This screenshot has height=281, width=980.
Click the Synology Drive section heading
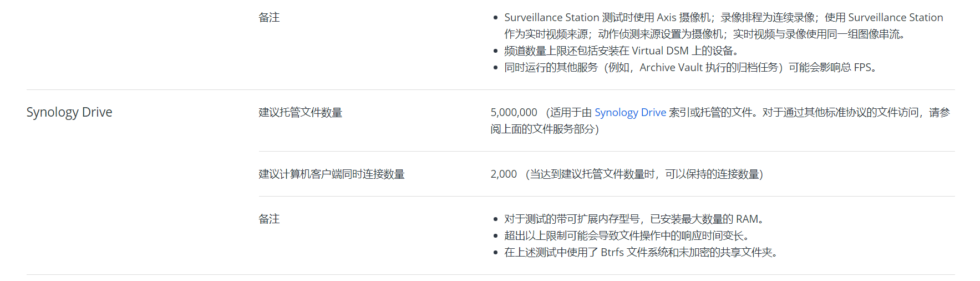tap(69, 112)
